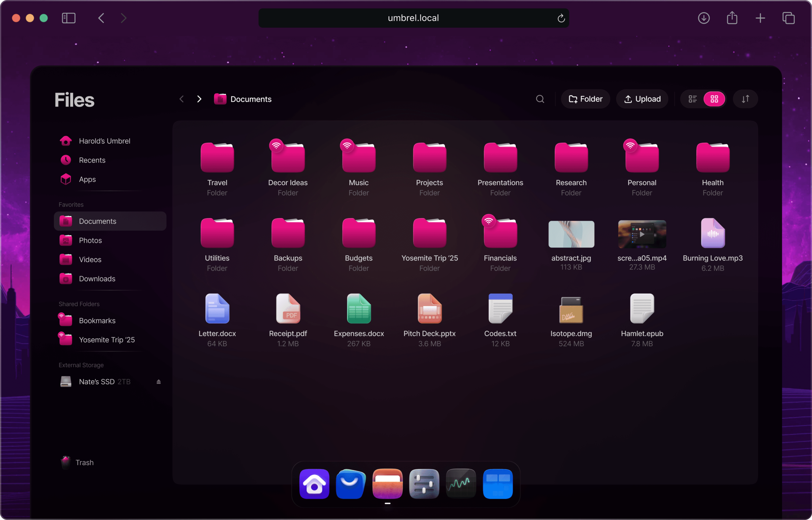Viewport: 812px width, 520px height.
Task: Select Downloads in Favorites
Action: pyautogui.click(x=97, y=279)
